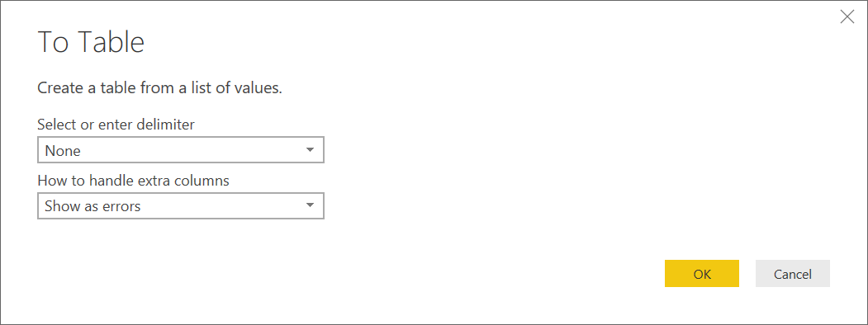Viewport: 868px width, 325px height.
Task: Confirm with the yellow OK button
Action: (701, 274)
